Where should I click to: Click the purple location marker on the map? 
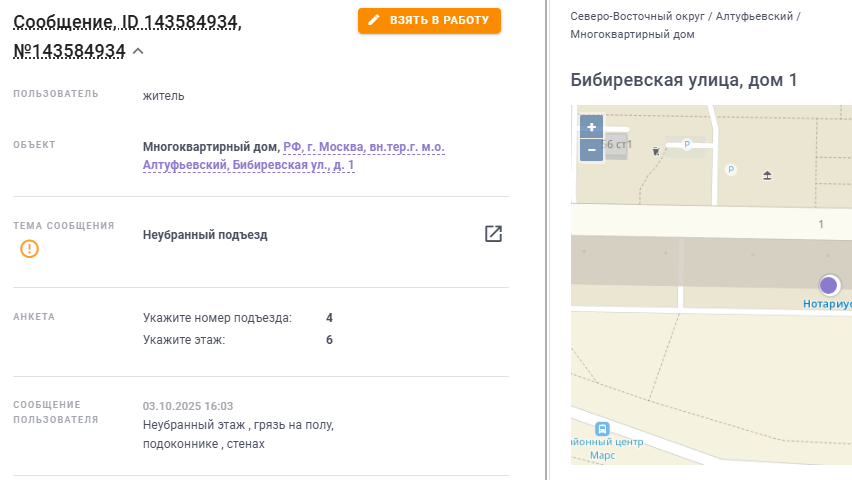[x=828, y=285]
